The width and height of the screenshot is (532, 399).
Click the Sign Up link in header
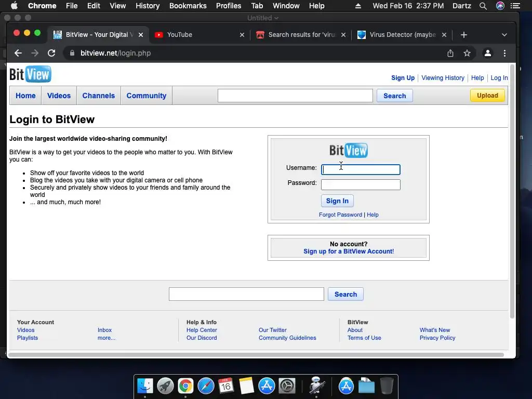403,78
